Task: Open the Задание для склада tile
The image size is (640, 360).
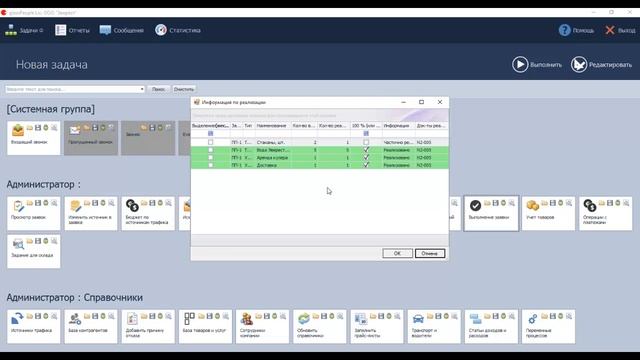Action: [x=33, y=251]
